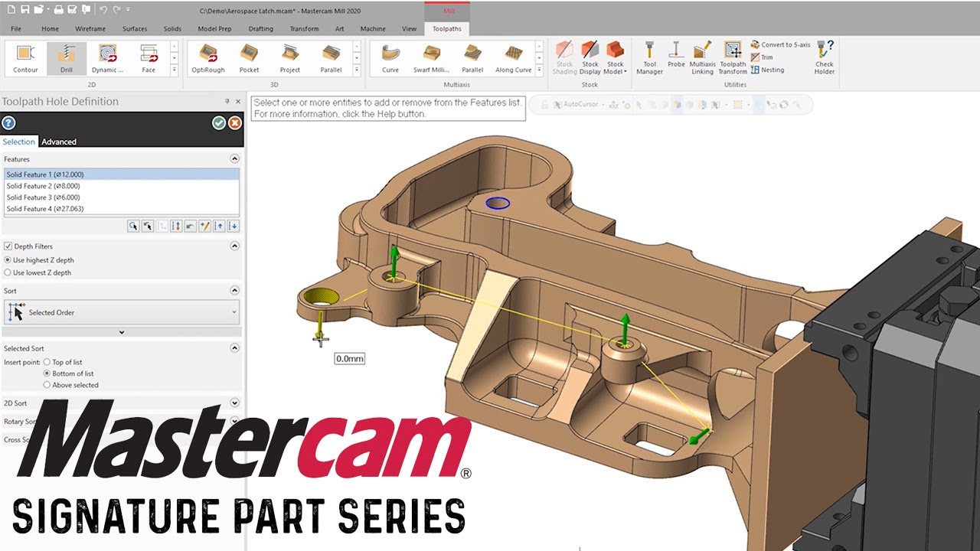Click the 0.0mm depth input field
This screenshot has width=980, height=551.
tap(350, 358)
